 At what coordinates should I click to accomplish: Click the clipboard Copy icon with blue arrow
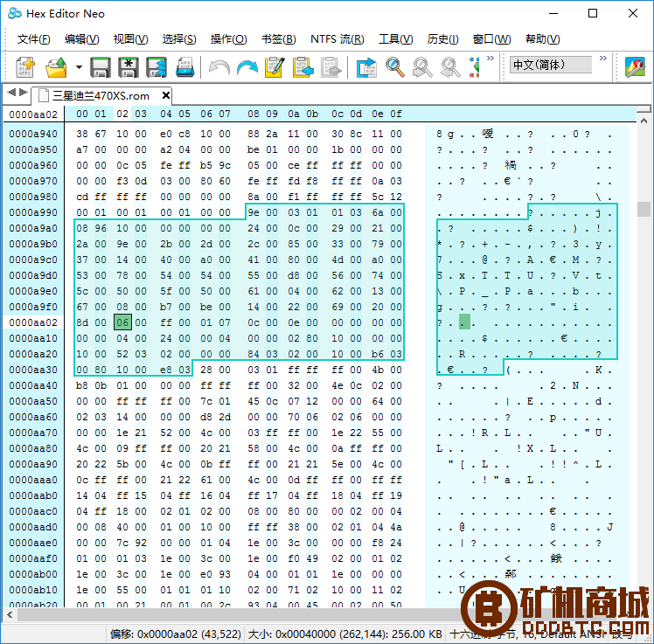click(303, 67)
